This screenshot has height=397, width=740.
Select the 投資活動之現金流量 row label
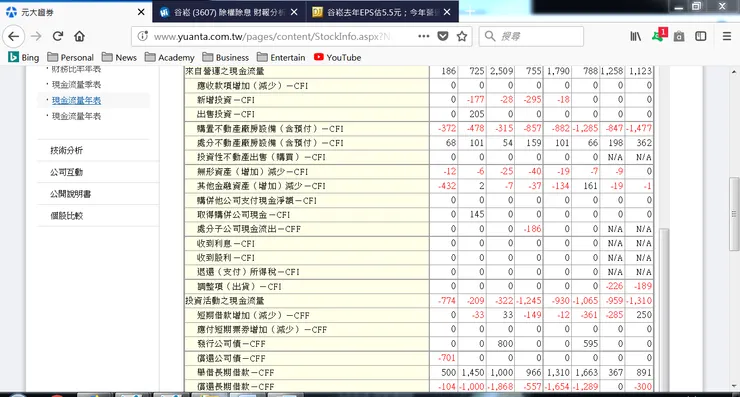coord(225,300)
